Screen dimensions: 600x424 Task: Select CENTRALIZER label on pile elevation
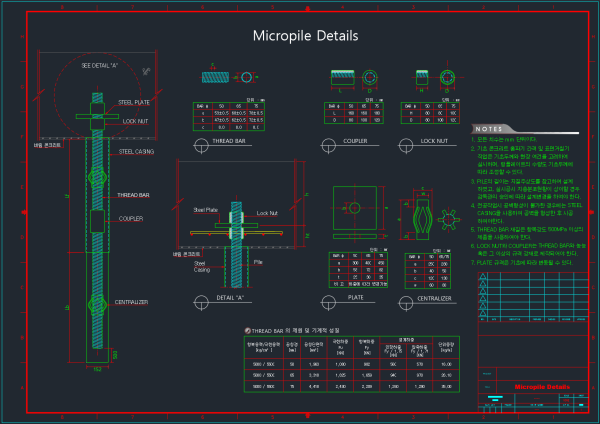tap(131, 302)
